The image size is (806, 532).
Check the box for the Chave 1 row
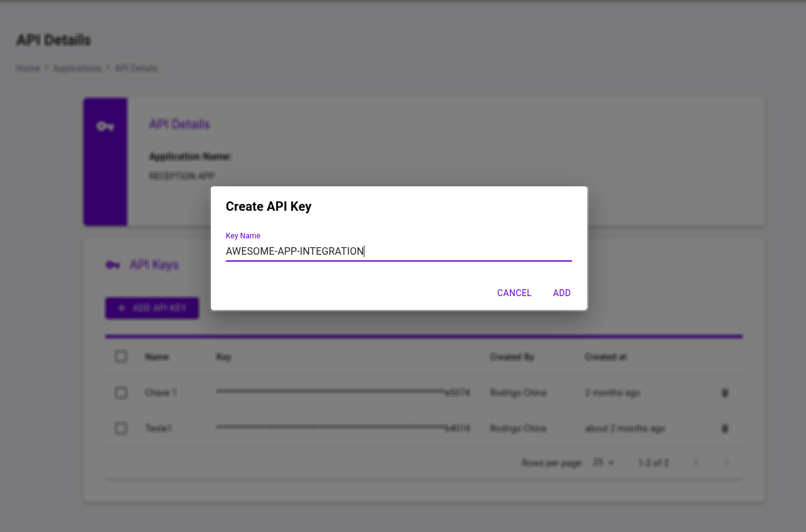[121, 393]
